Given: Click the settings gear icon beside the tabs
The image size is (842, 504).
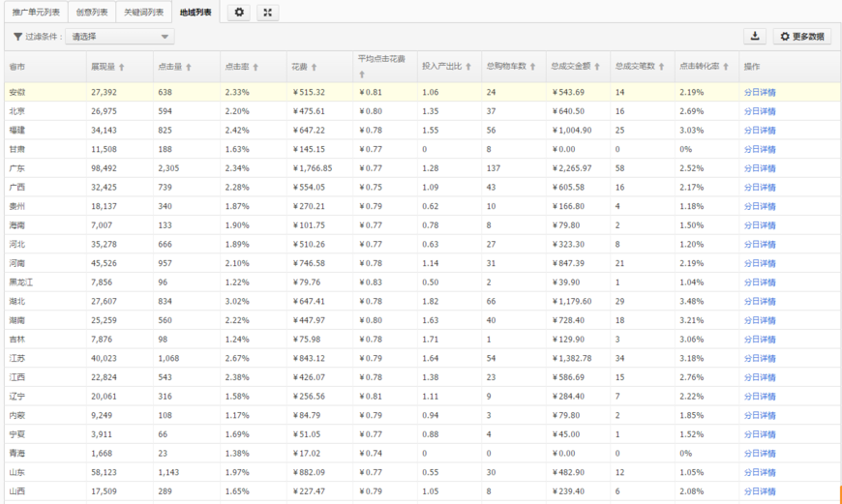Looking at the screenshot, I should coord(239,13).
